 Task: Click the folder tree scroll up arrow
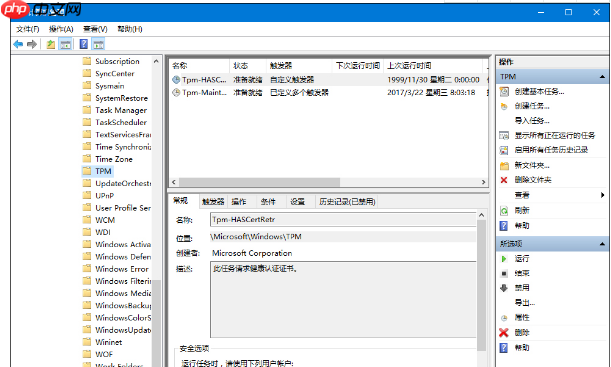[156, 61]
